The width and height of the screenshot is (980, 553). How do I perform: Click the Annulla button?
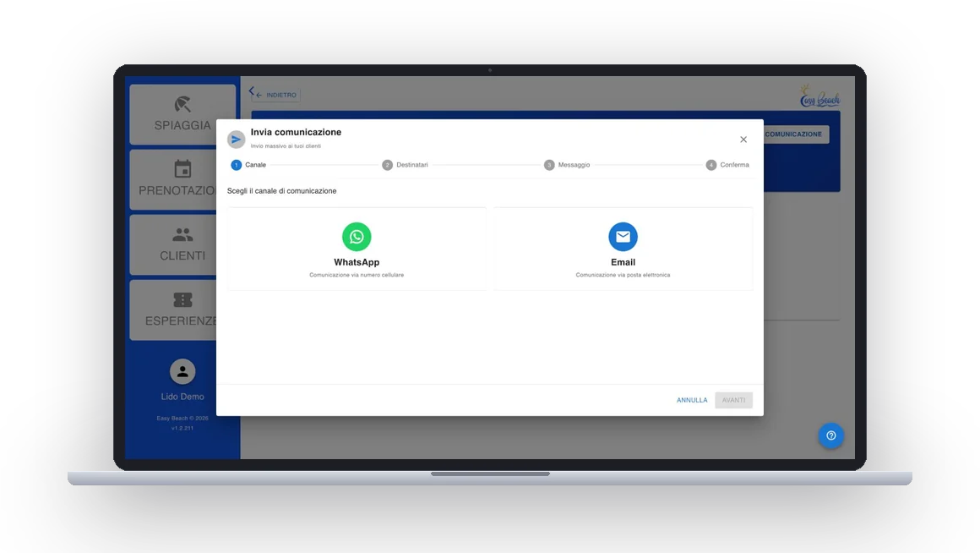pos(692,400)
